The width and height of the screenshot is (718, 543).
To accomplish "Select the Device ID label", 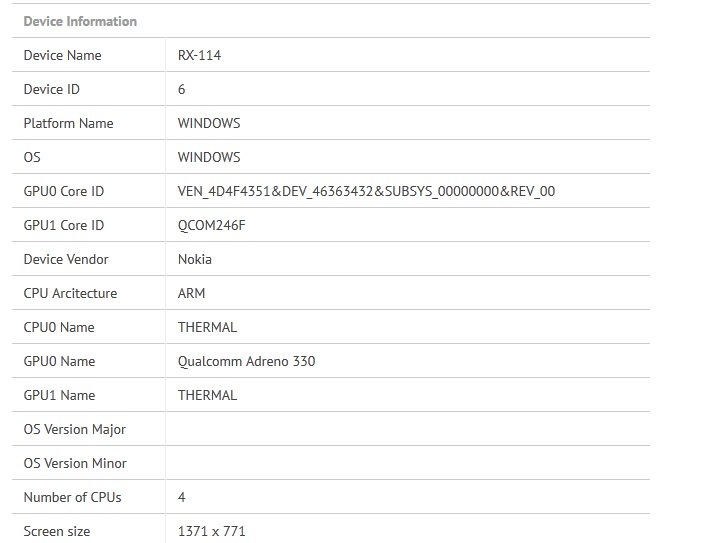I will click(x=51, y=89).
